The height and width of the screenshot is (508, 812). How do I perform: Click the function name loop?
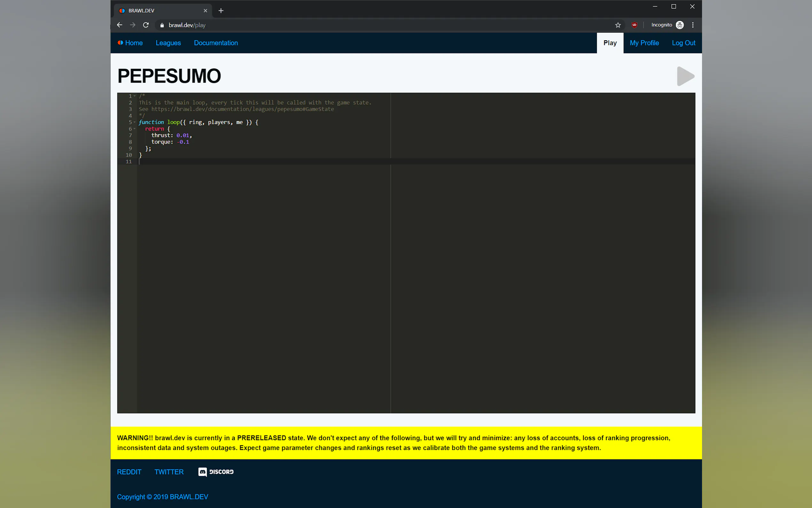click(x=174, y=122)
